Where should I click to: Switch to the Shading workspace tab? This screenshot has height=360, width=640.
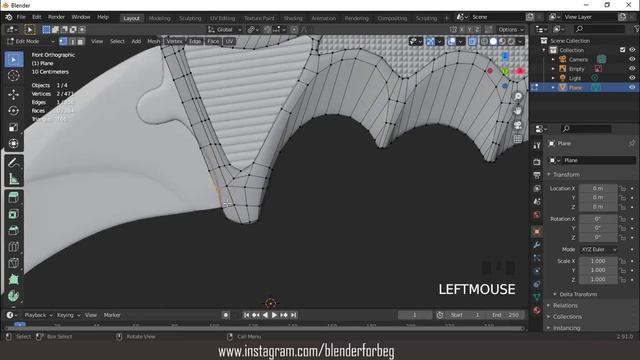(293, 18)
